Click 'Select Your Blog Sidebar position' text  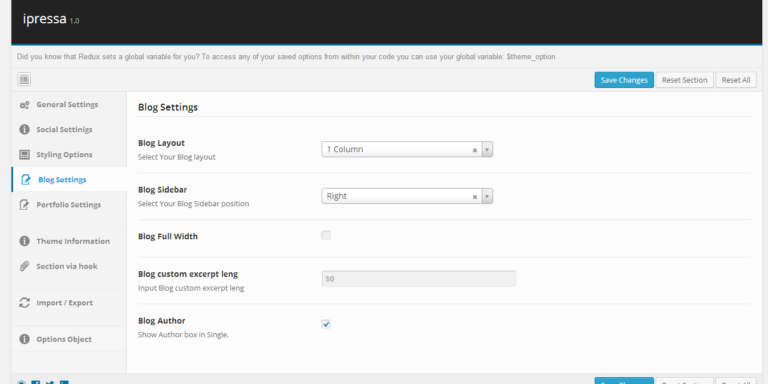tap(193, 204)
